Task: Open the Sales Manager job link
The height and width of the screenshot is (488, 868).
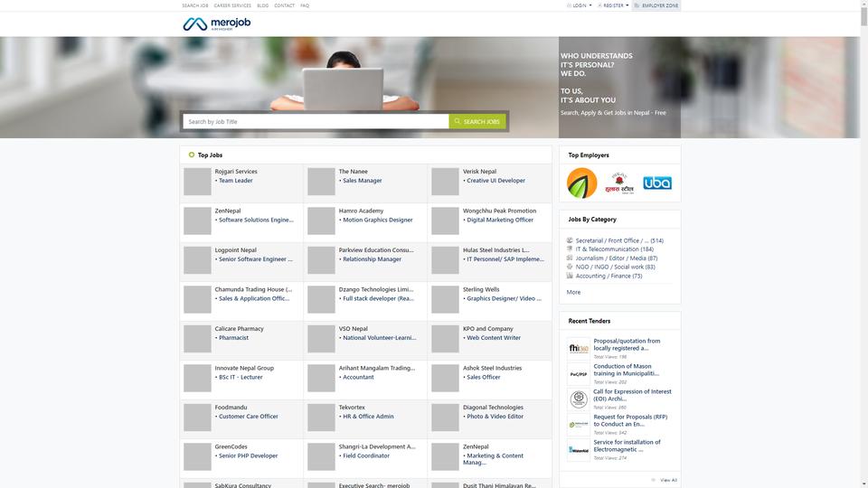Action: (362, 181)
